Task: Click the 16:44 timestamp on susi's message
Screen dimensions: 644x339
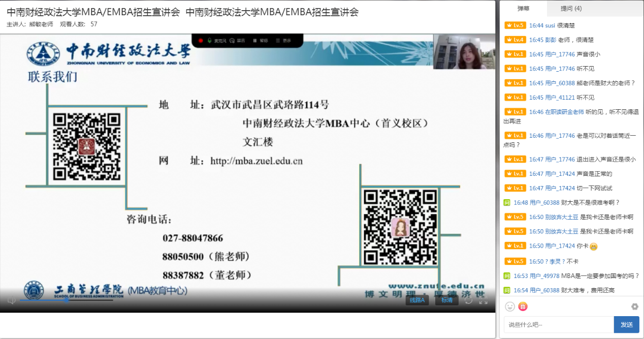Action: coord(536,25)
